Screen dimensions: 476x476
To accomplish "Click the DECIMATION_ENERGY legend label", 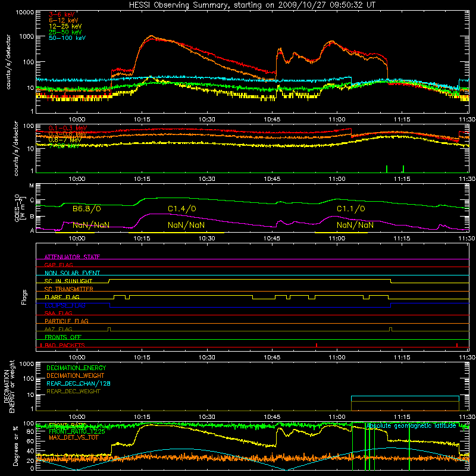I will [76, 368].
